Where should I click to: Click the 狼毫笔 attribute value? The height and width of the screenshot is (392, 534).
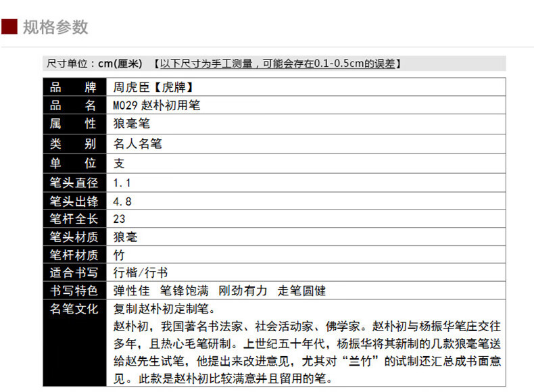pyautogui.click(x=131, y=124)
